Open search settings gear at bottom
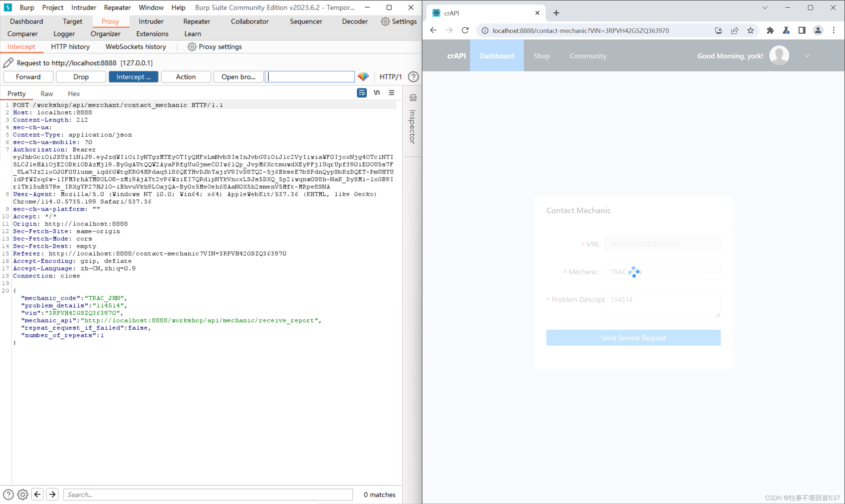Viewport: 845px width, 504px height. [x=23, y=494]
